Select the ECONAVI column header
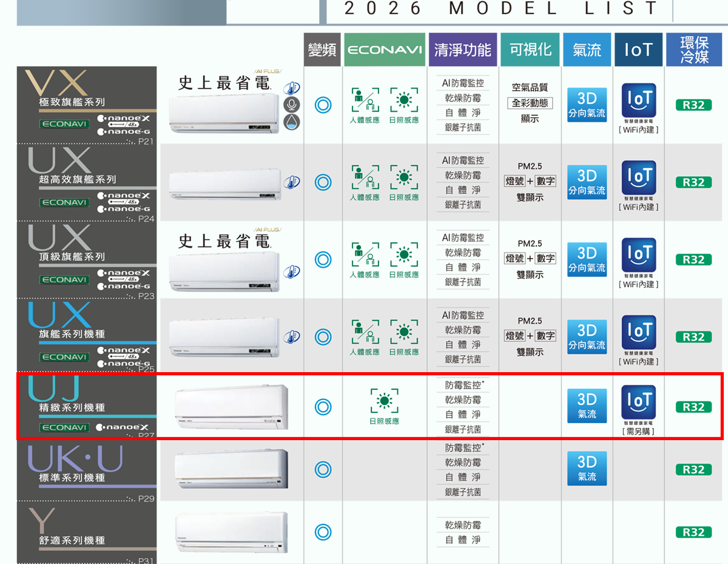Viewport: 728px width, 564px height. coord(385,50)
